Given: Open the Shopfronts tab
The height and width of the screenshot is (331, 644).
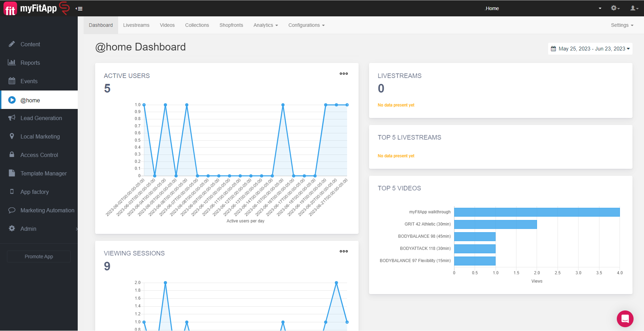Looking at the screenshot, I should pos(231,25).
